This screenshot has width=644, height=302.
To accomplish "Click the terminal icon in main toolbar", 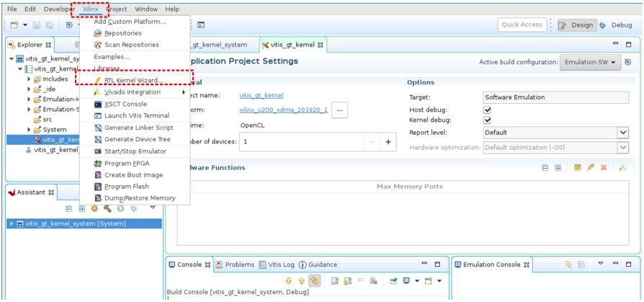I will click(x=201, y=25).
